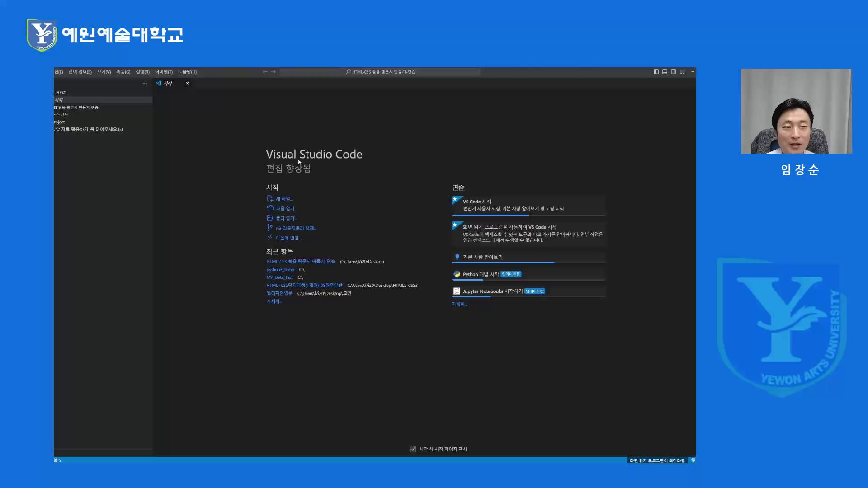
Task: Click the notification bell in status bar
Action: 693,460
